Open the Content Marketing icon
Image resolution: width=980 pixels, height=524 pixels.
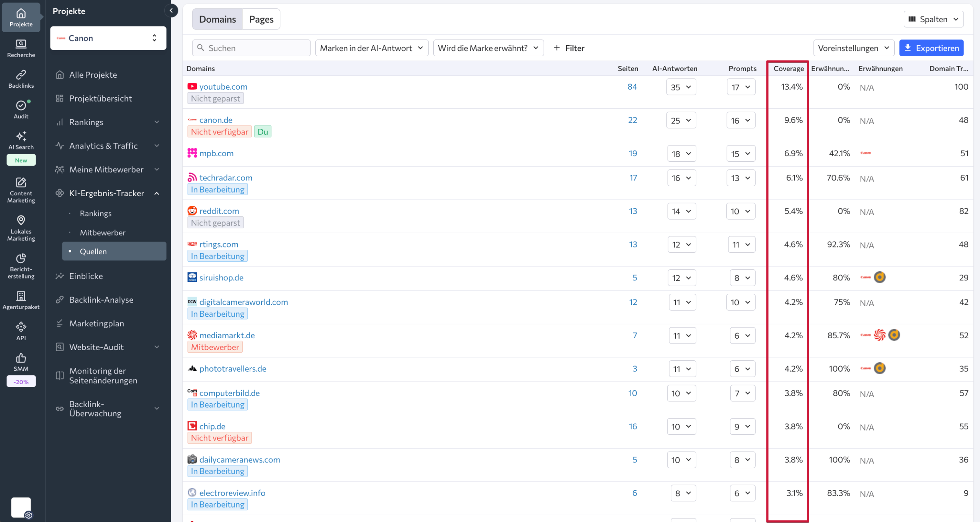click(21, 190)
